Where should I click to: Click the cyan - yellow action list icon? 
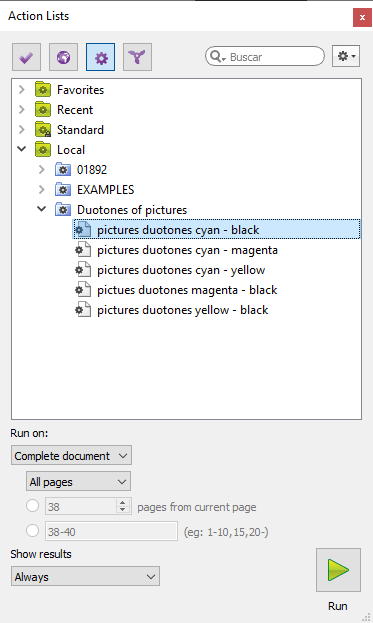point(83,269)
